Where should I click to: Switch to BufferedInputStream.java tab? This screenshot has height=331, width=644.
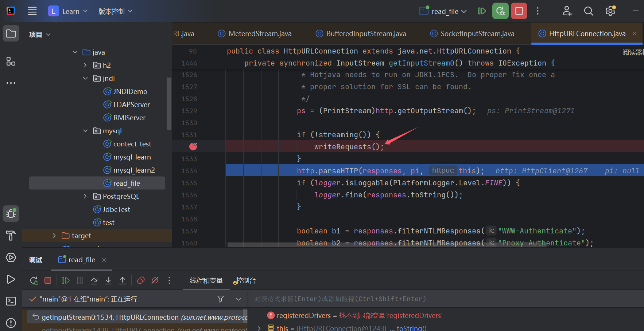coord(361,34)
